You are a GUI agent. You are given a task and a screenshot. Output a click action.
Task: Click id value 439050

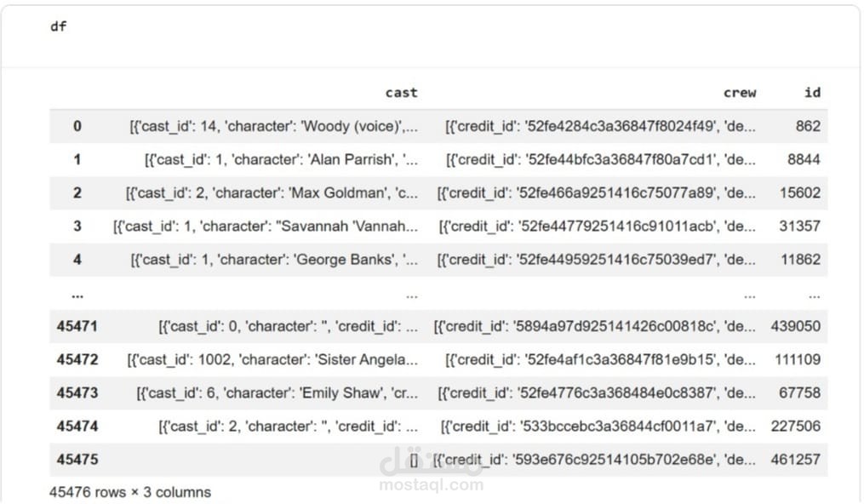click(796, 326)
